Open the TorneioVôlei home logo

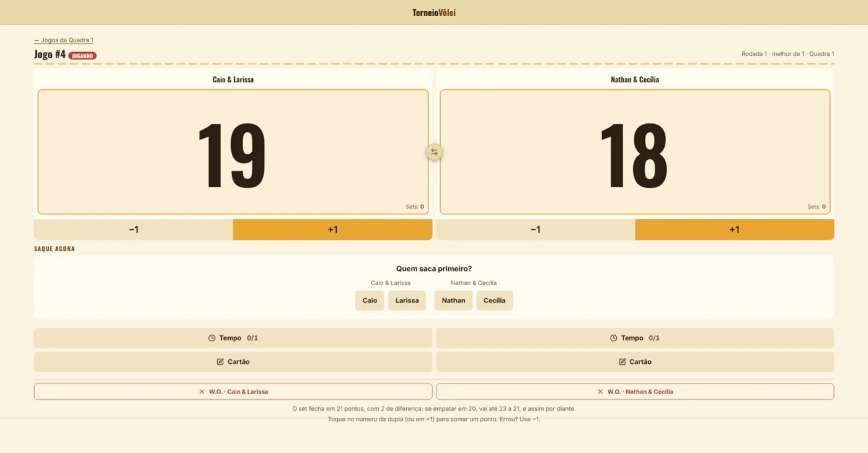pos(434,12)
